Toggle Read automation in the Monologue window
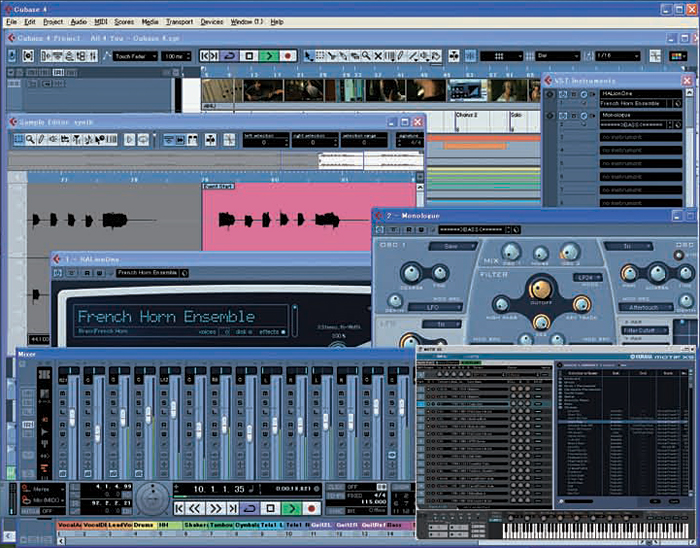 click(408, 230)
